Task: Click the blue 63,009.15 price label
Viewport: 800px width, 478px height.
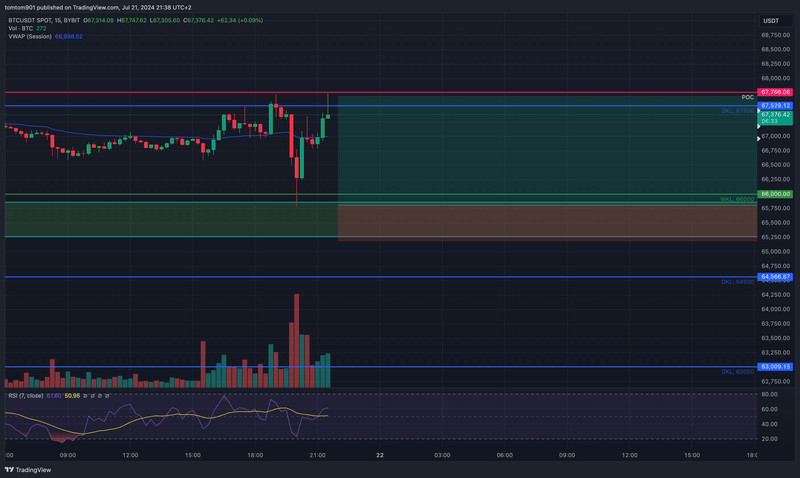Action: click(775, 366)
